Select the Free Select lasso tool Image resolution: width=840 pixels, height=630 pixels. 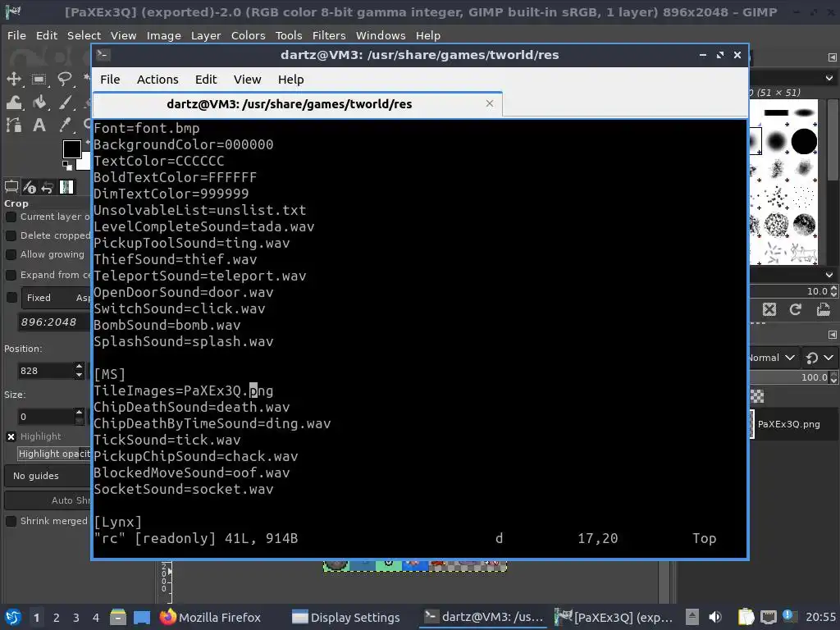pos(64,80)
